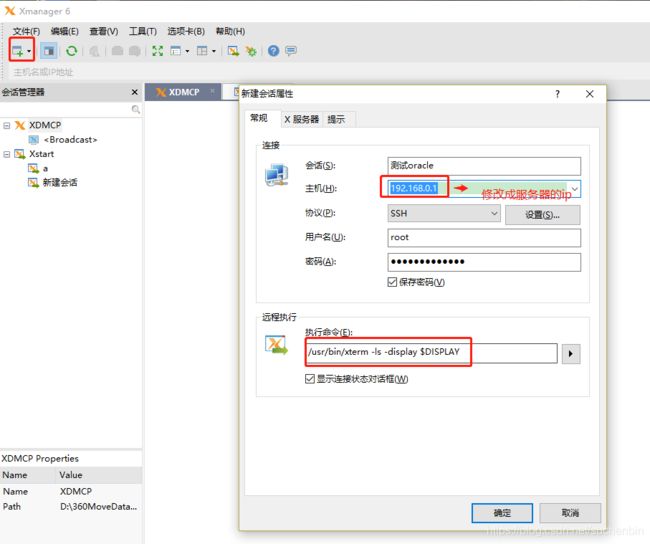Select XDMCP in the session tree
This screenshot has height=544, width=650.
point(45,125)
